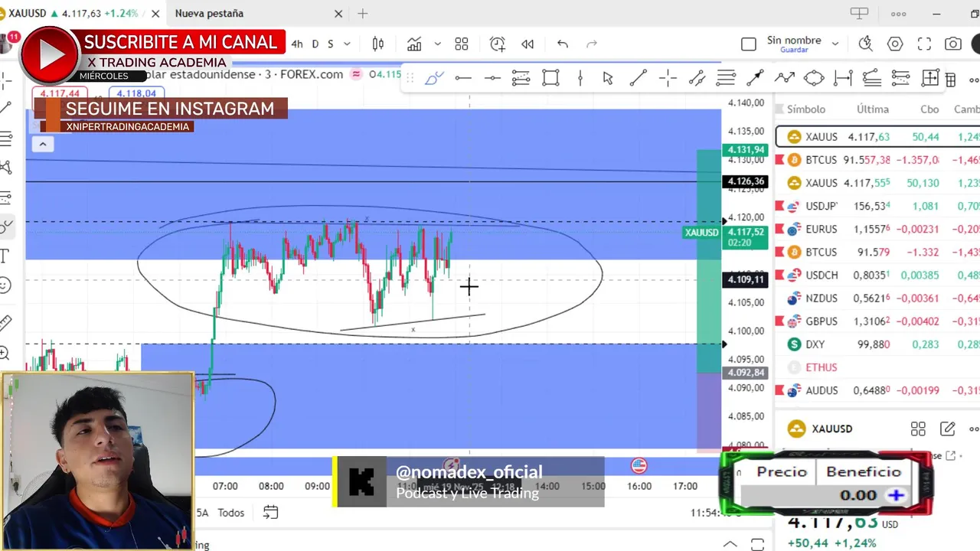980x551 pixels.
Task: Click the 4.117,44 sell price button
Action: [x=59, y=93]
